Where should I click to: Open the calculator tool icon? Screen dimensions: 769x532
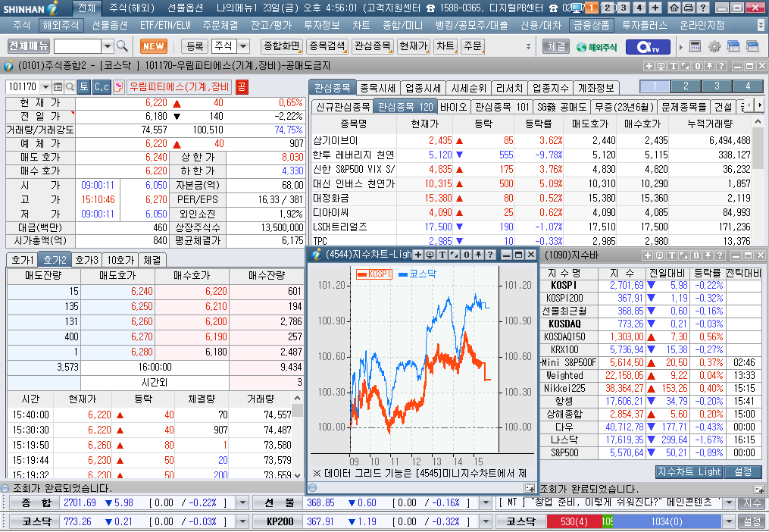click(695, 46)
